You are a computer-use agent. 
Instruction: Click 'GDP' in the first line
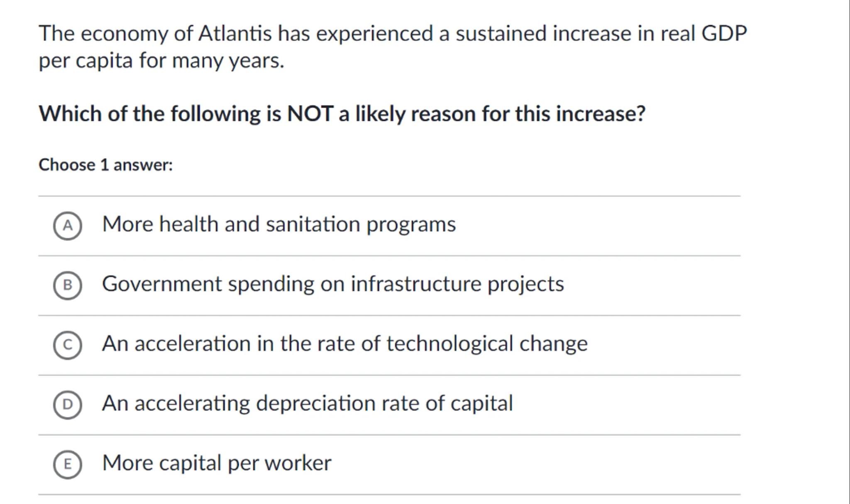[724, 34]
